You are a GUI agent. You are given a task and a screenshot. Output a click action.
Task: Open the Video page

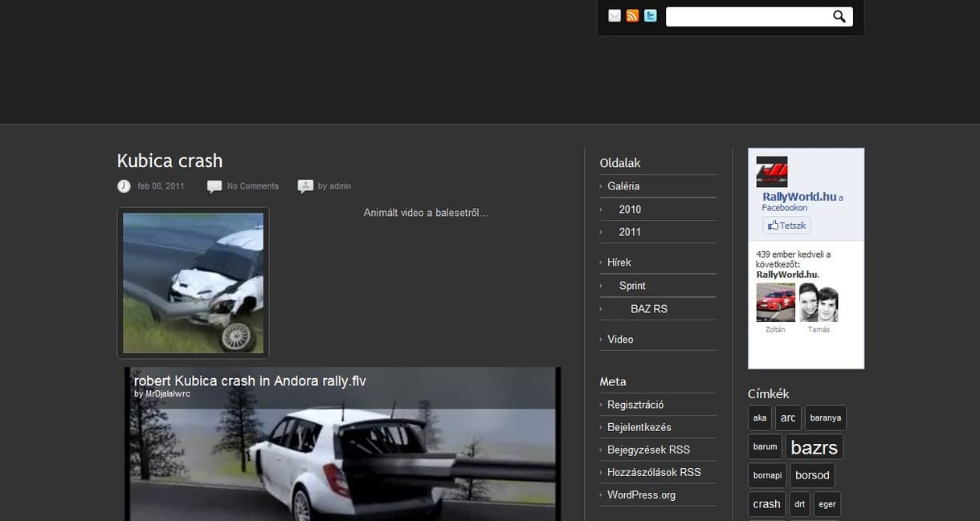[620, 340]
